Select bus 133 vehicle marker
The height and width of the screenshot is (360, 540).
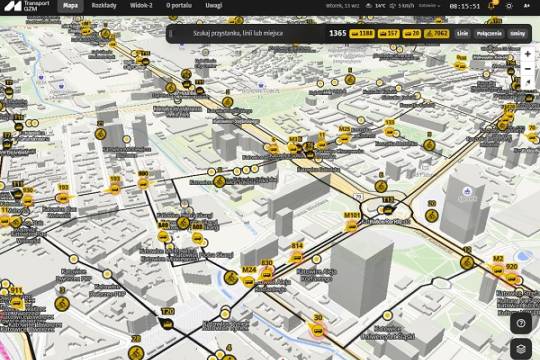point(390,132)
